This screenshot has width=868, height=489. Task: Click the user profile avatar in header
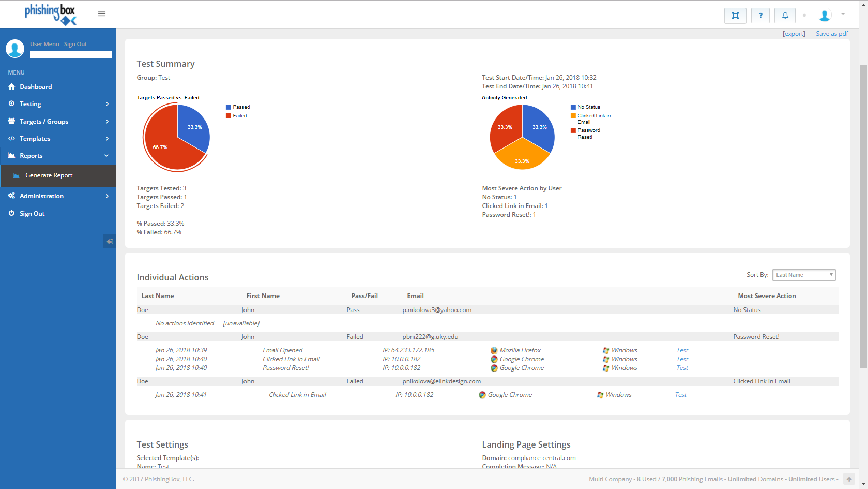click(825, 16)
